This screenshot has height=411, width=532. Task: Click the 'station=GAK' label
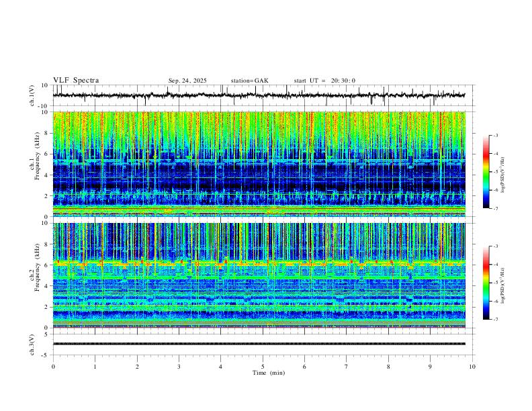click(x=249, y=81)
